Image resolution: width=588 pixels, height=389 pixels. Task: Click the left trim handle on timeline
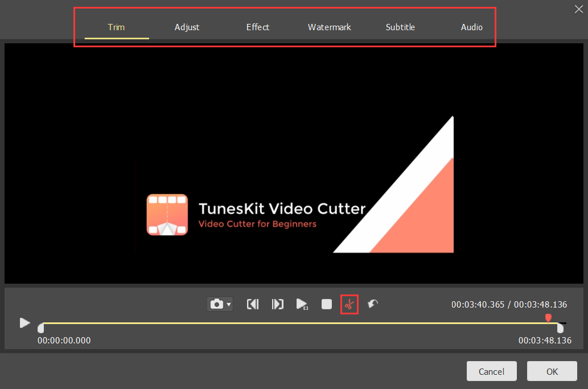[41, 329]
